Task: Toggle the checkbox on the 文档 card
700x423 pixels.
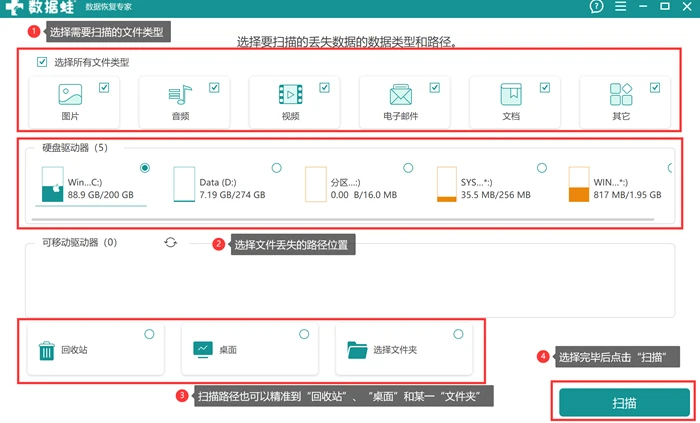Action: [545, 87]
